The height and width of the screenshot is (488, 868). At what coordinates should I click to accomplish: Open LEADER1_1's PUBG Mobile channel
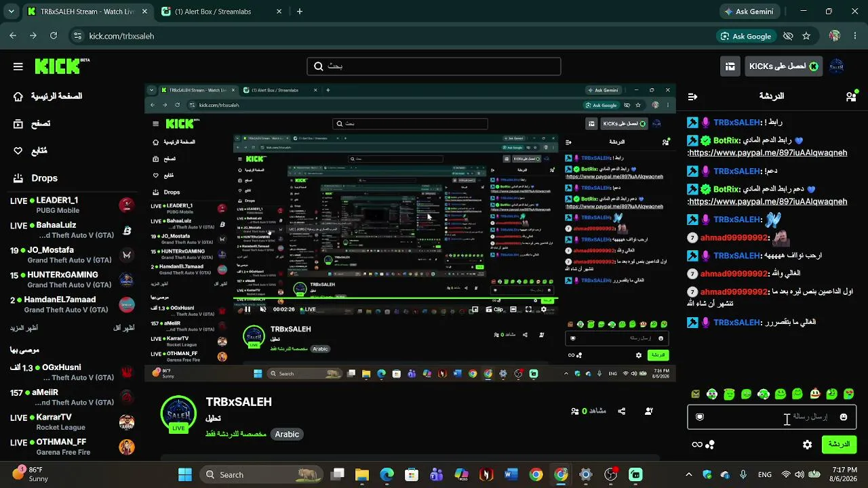click(71, 205)
